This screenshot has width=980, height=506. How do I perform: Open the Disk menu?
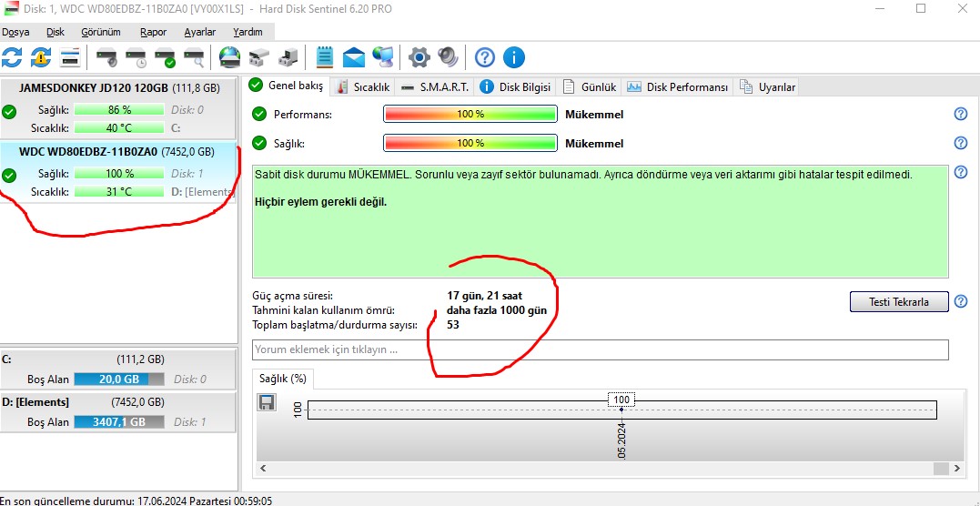pyautogui.click(x=56, y=32)
